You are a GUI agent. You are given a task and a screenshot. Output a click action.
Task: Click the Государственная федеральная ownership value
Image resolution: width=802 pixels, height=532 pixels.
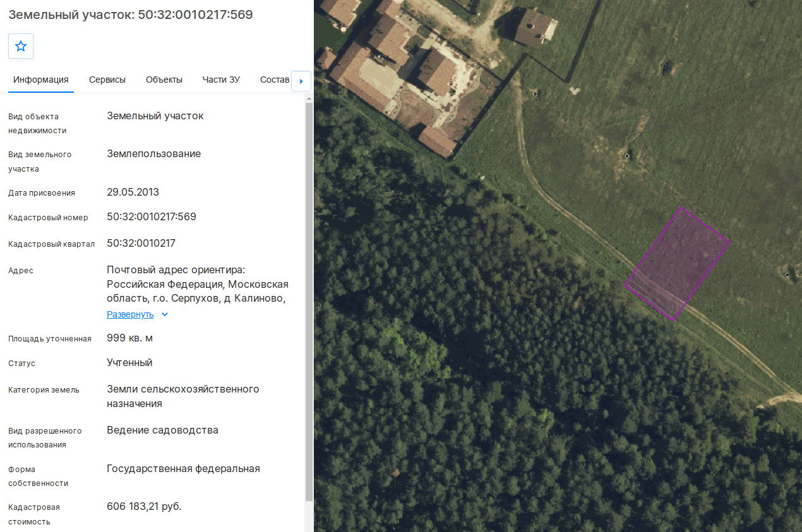click(x=184, y=469)
